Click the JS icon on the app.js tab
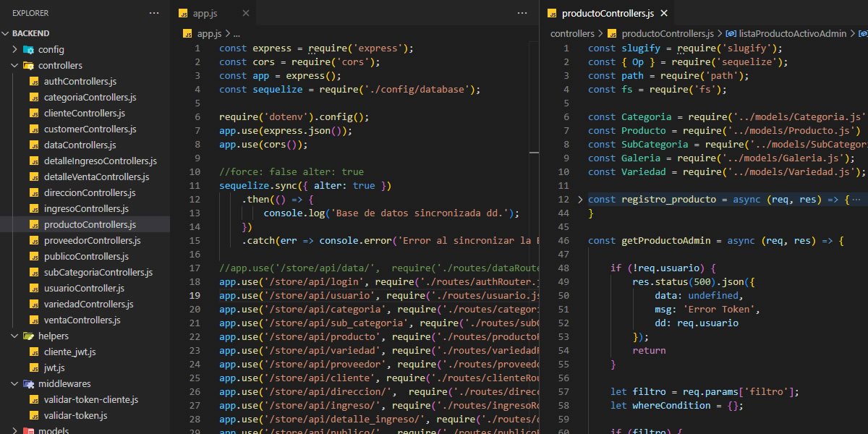This screenshot has height=434, width=868. (x=187, y=12)
